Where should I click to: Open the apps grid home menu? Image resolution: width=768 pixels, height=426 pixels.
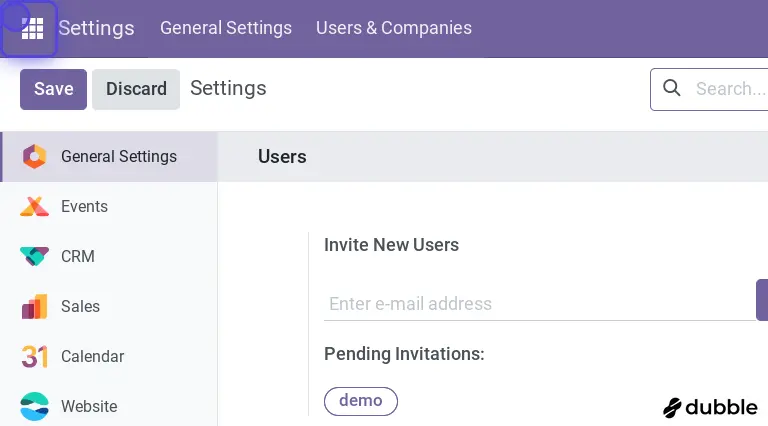click(x=32, y=29)
